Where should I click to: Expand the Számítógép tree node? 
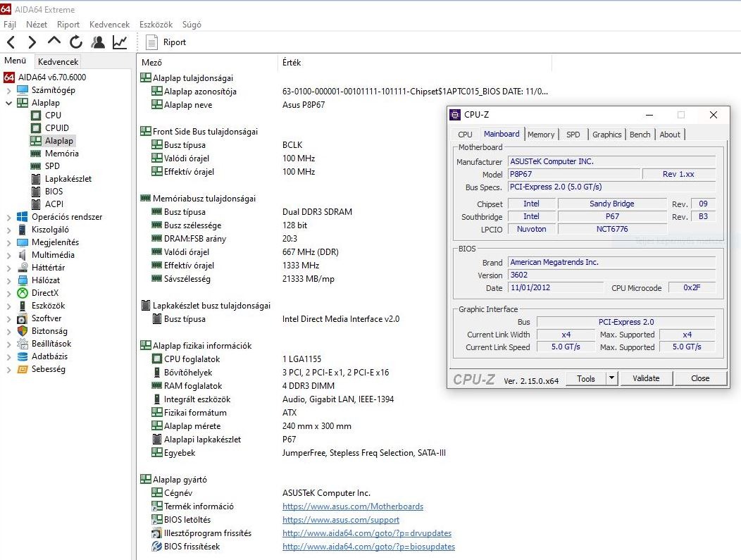tap(9, 90)
